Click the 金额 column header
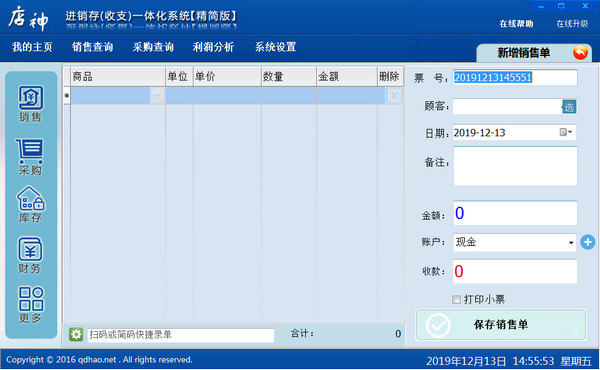 (x=347, y=77)
